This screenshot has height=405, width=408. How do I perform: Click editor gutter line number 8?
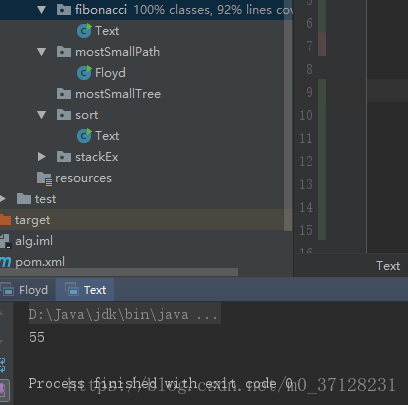309,69
